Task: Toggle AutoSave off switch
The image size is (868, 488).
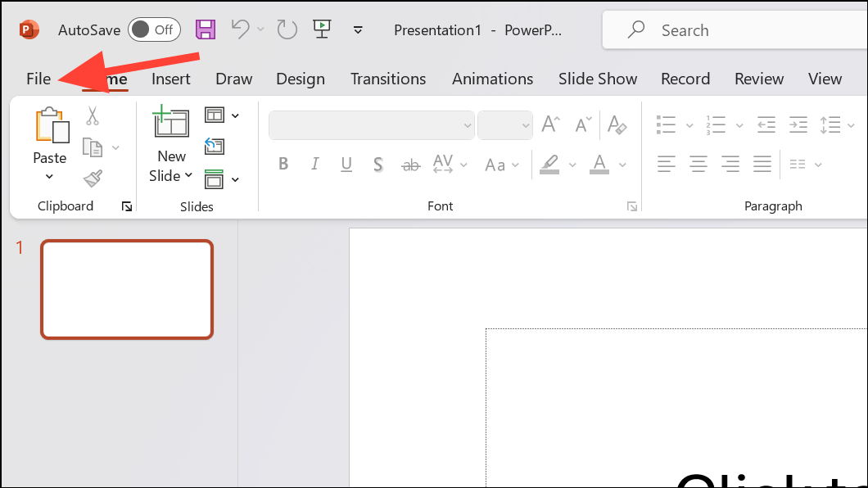Action: 154,29
